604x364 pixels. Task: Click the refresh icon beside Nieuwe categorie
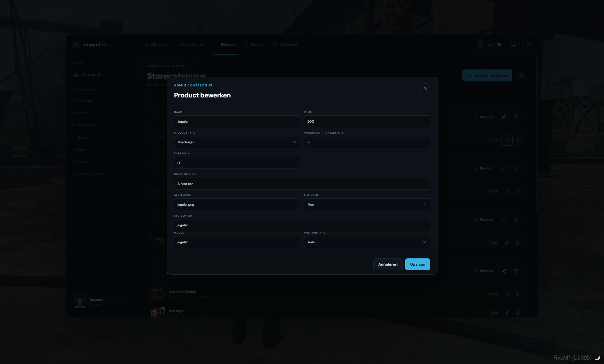[520, 75]
